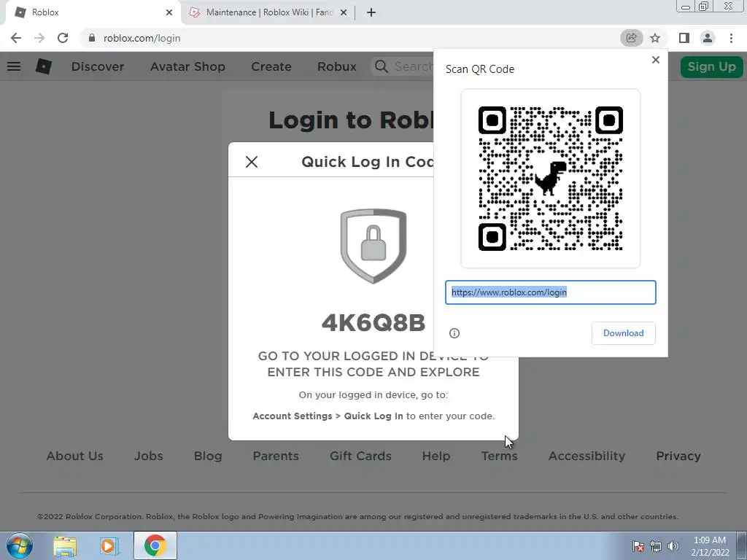747x560 pixels.
Task: Switch to Maintenance Roblox Wiki tab
Action: click(268, 12)
